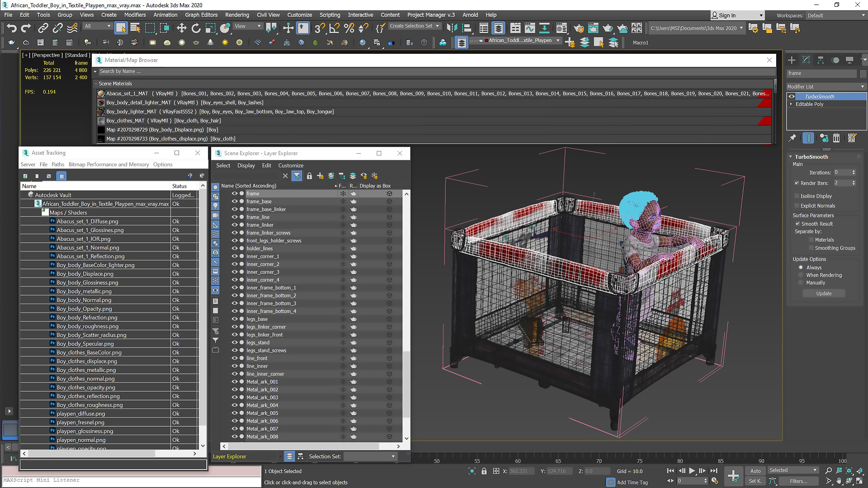Click the Toggle Layer Explorer icon
868x488 pixels.
[x=498, y=28]
